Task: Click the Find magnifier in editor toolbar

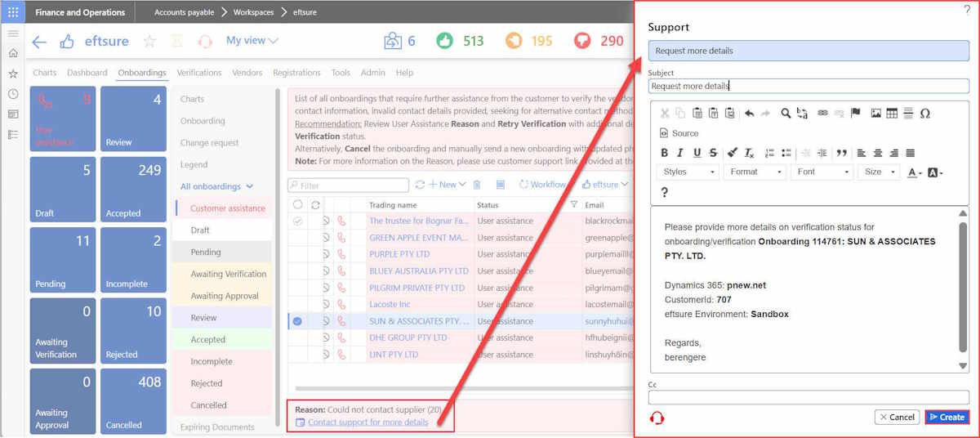Action: point(786,114)
